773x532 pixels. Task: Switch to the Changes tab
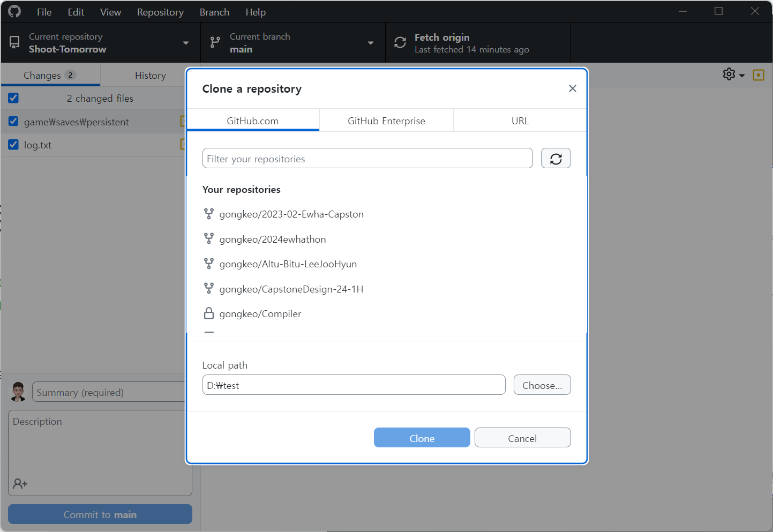tap(50, 75)
